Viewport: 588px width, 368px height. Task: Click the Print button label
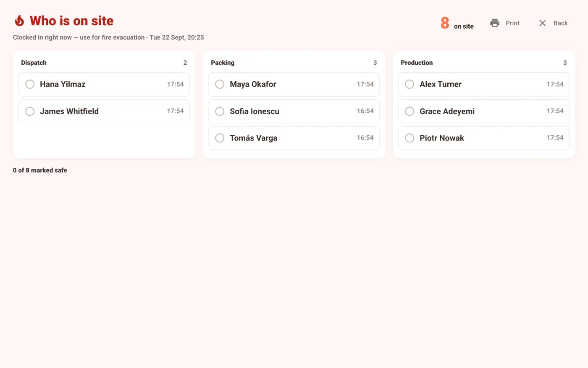[x=512, y=23]
